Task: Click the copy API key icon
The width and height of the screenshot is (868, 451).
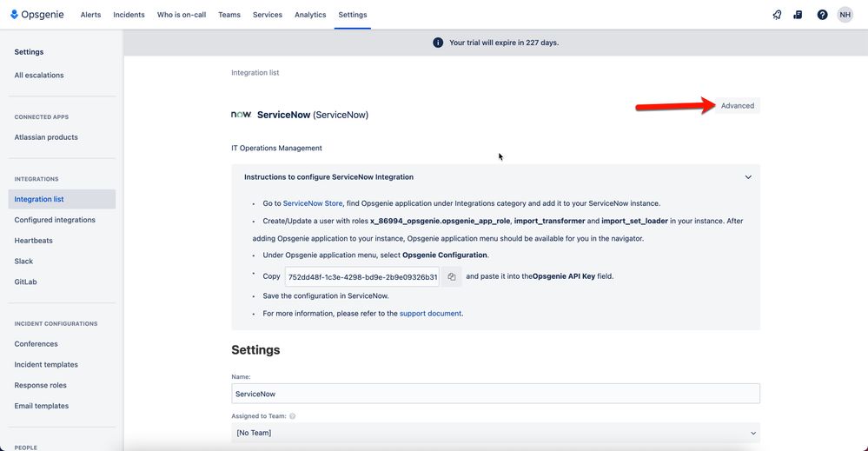Action: (452, 276)
